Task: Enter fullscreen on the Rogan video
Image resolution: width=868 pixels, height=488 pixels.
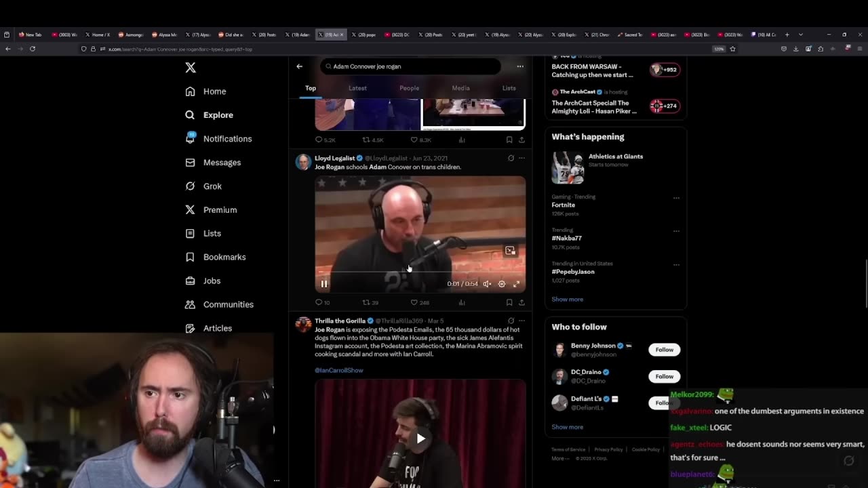Action: click(x=516, y=284)
